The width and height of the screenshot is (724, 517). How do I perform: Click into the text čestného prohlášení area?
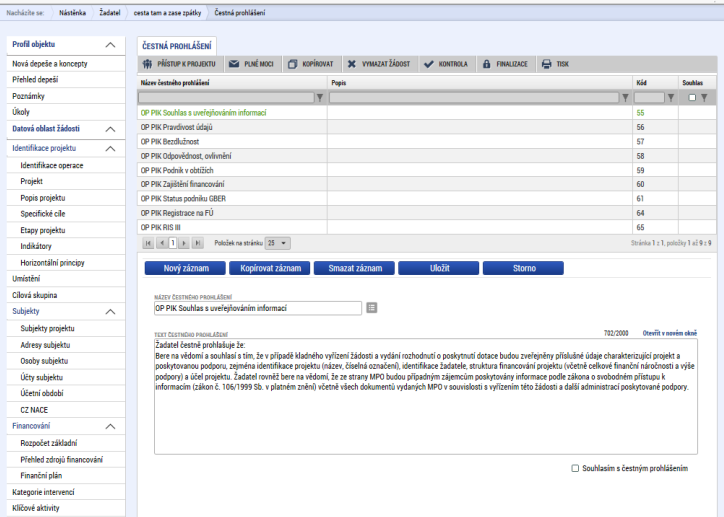pyautogui.click(x=426, y=397)
